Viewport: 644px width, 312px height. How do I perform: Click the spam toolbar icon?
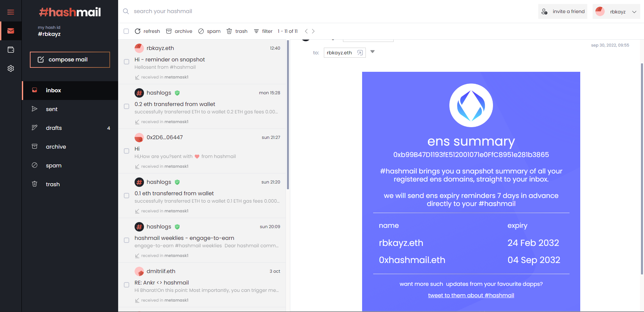[201, 31]
